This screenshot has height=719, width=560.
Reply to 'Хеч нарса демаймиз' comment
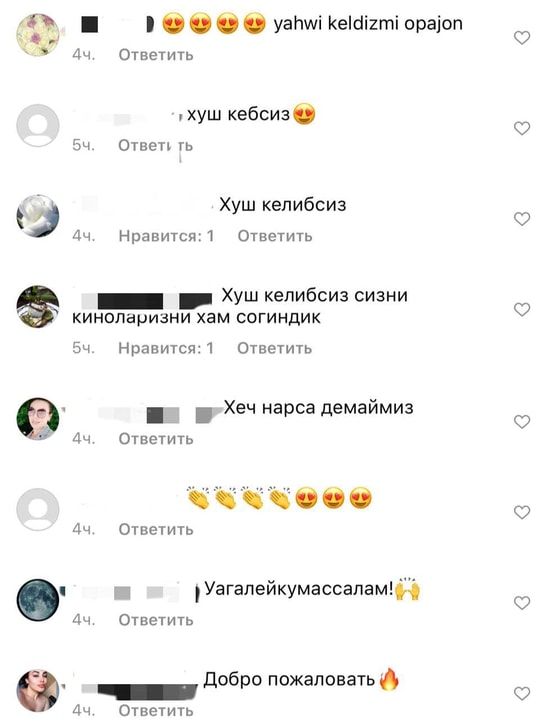(156, 439)
